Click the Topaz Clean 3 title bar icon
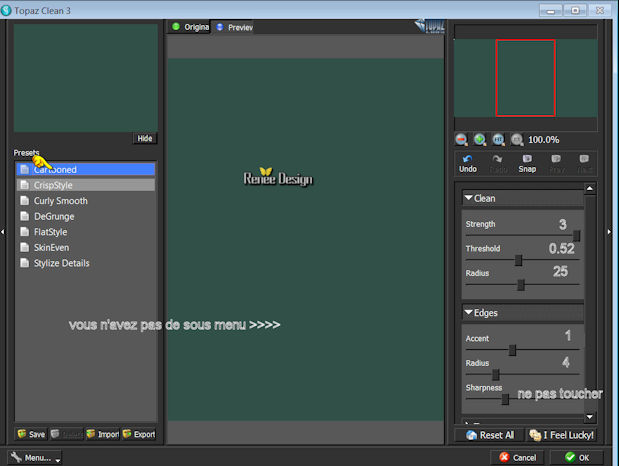619x466 pixels. (x=6, y=10)
